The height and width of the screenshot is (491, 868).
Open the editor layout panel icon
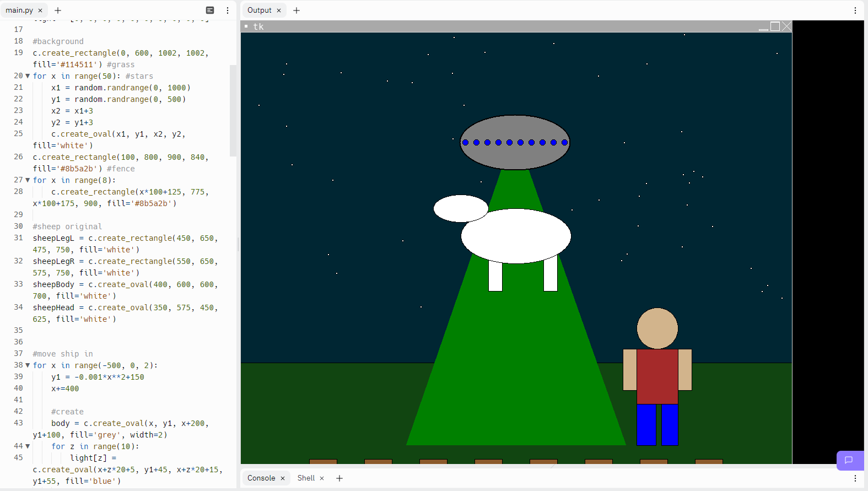click(210, 10)
